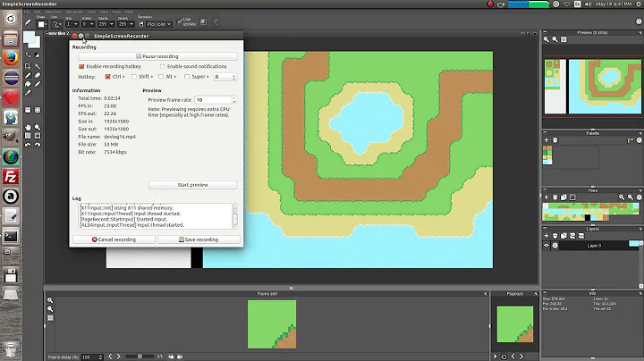Viewport: 644px width, 361px height.
Task: Open Tiles panel settings gear
Action: click(x=639, y=197)
